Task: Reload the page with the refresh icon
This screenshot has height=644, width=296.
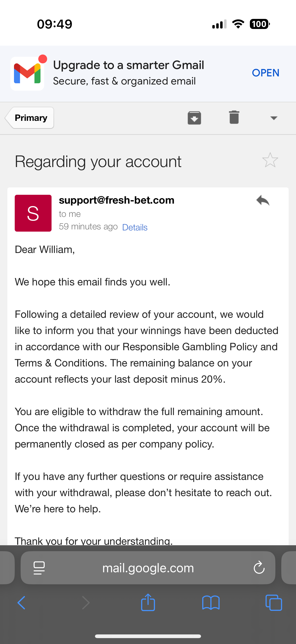Action: tap(259, 568)
